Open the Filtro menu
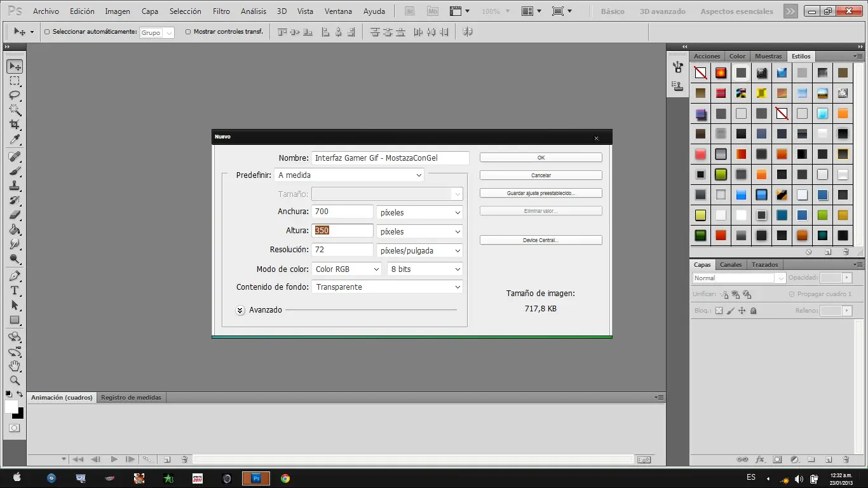868x488 pixels. click(221, 11)
